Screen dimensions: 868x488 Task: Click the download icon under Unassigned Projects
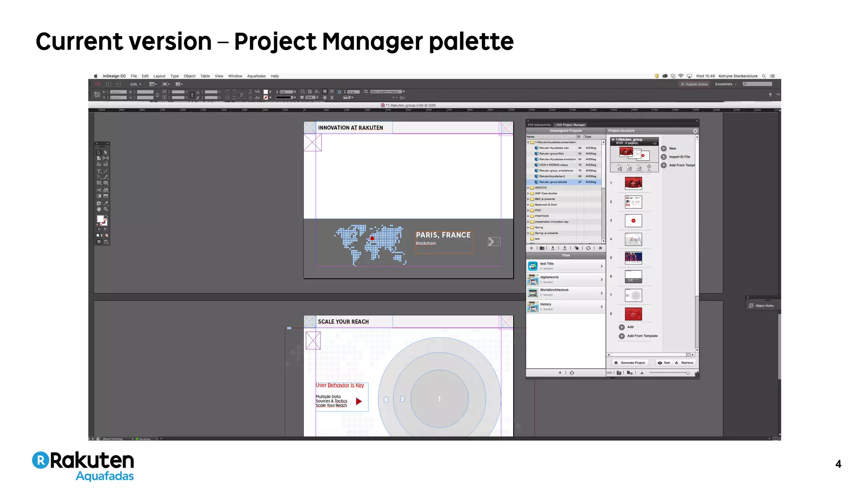click(x=553, y=248)
